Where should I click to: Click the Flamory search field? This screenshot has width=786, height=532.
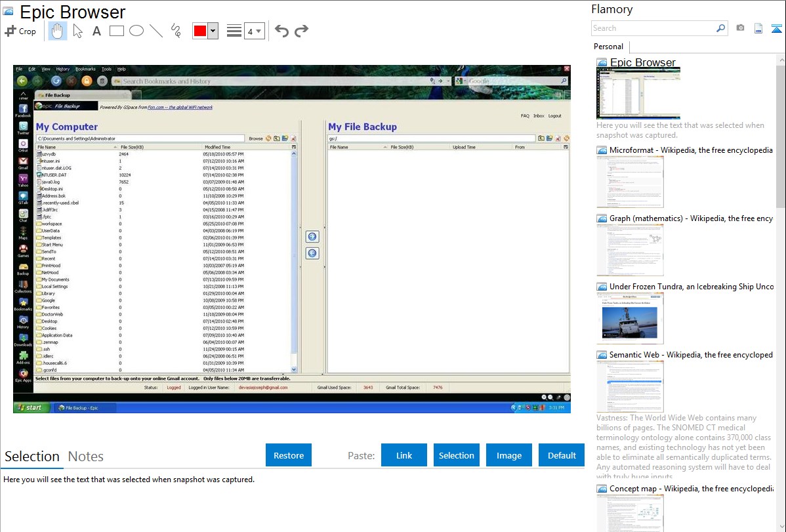pos(653,28)
